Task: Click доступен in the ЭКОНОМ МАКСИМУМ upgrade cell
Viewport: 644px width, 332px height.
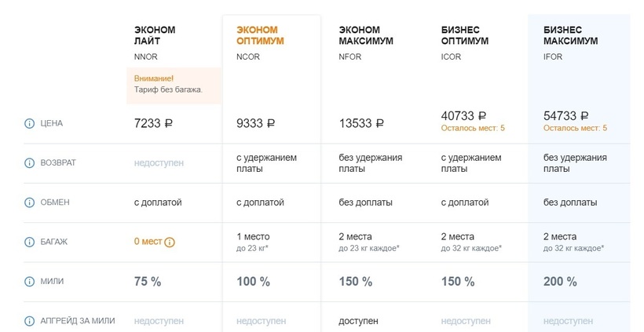Action: click(358, 321)
